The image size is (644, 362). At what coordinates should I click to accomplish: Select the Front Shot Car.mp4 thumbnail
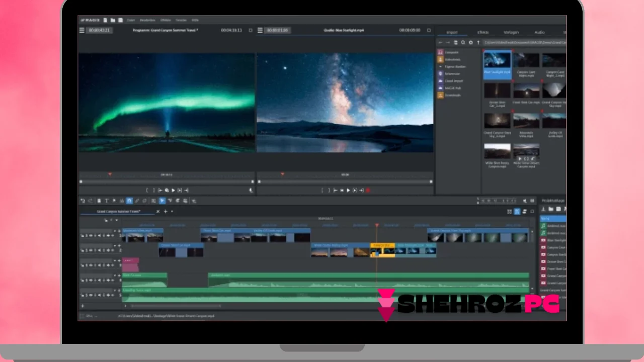tap(526, 90)
